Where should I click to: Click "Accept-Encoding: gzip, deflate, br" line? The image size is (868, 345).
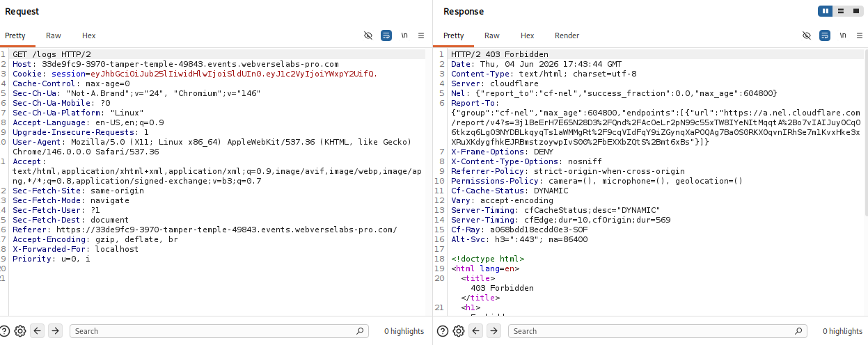[x=95, y=239]
